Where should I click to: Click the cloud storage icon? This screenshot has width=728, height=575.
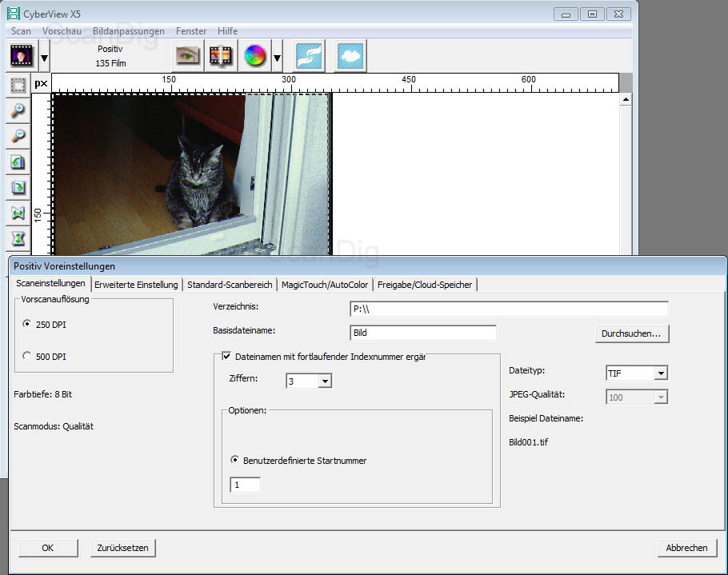(350, 56)
